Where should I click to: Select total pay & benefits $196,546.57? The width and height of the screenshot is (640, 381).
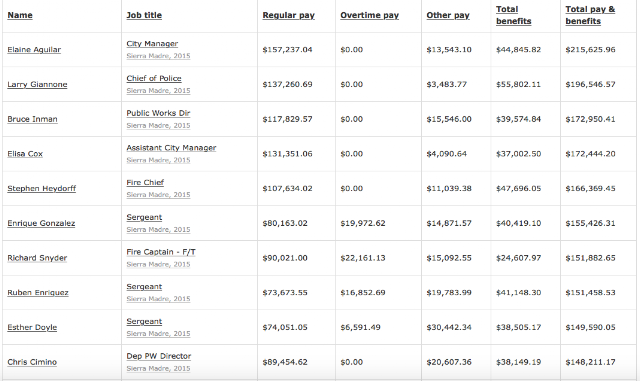[x=590, y=84]
